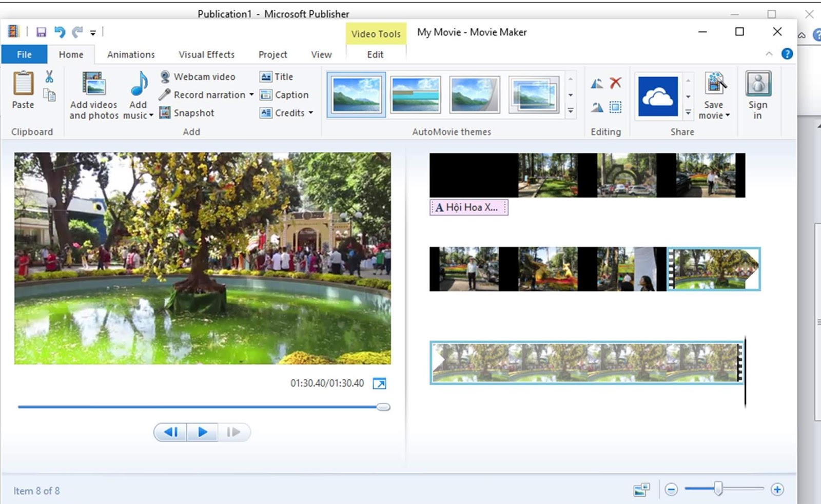821x504 pixels.
Task: Select the second AutoMovie theme with teal band
Action: click(x=415, y=94)
